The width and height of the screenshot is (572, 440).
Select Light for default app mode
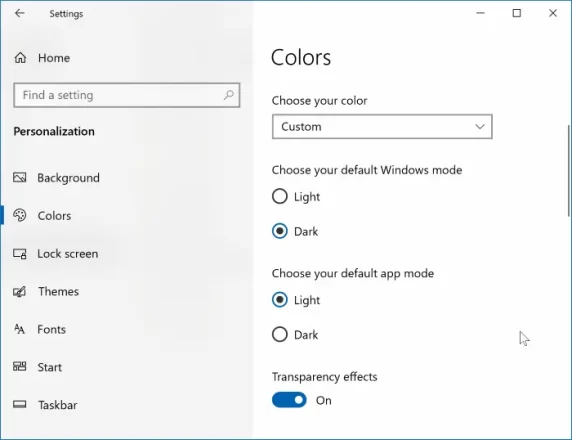coord(279,300)
